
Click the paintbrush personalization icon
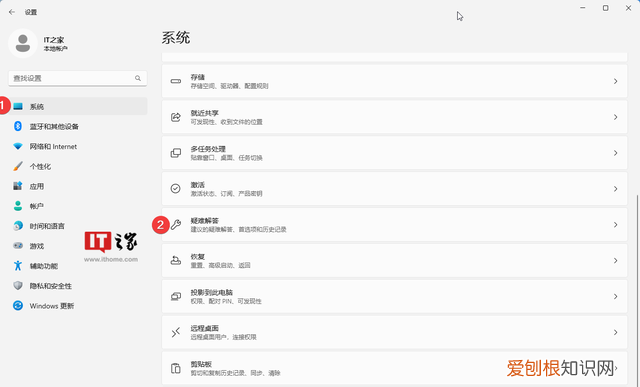point(18,166)
